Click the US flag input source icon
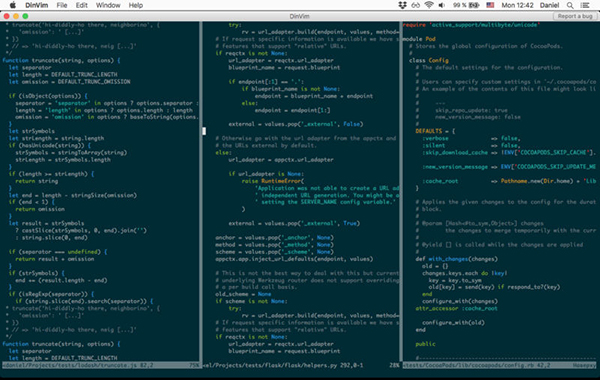600x380 pixels. coord(490,5)
